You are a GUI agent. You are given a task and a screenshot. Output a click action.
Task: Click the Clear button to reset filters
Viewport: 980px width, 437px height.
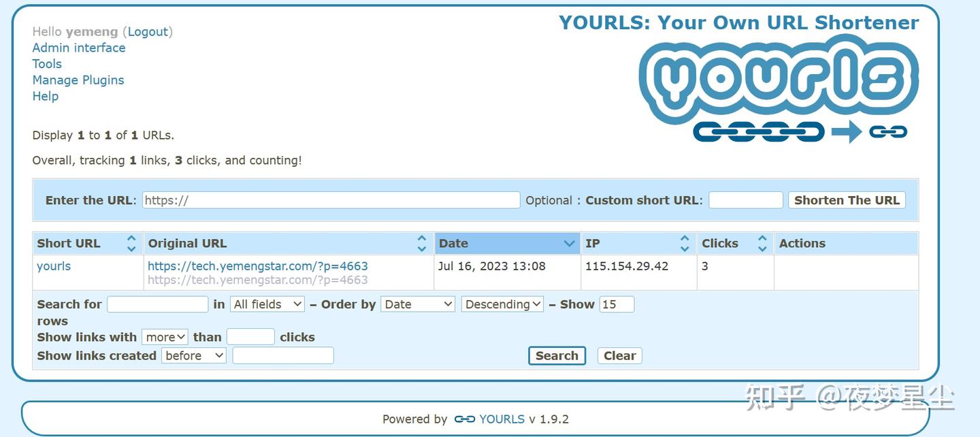tap(619, 355)
